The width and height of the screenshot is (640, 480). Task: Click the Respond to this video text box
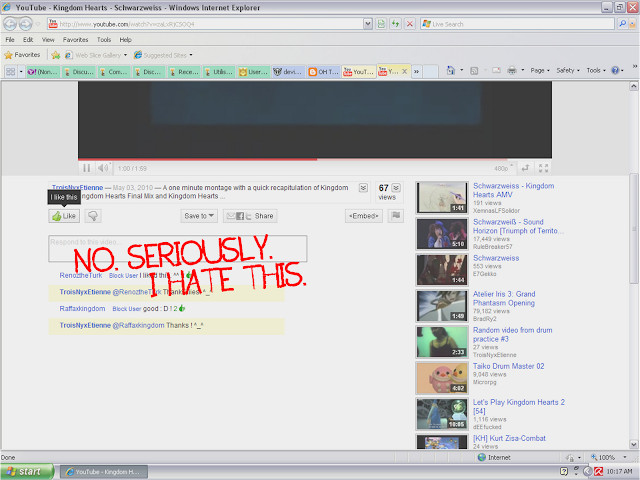coord(178,249)
